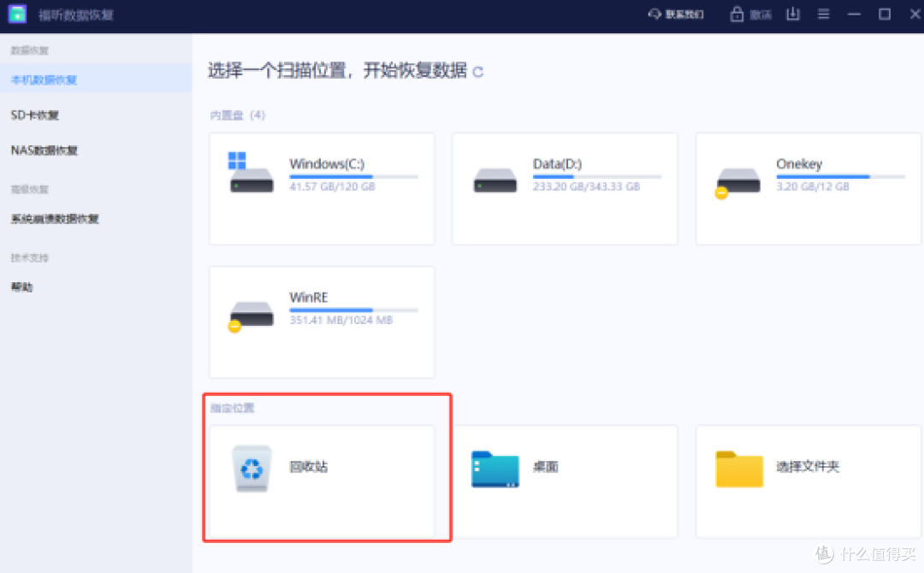Select the Onekey drive icon

(737, 182)
